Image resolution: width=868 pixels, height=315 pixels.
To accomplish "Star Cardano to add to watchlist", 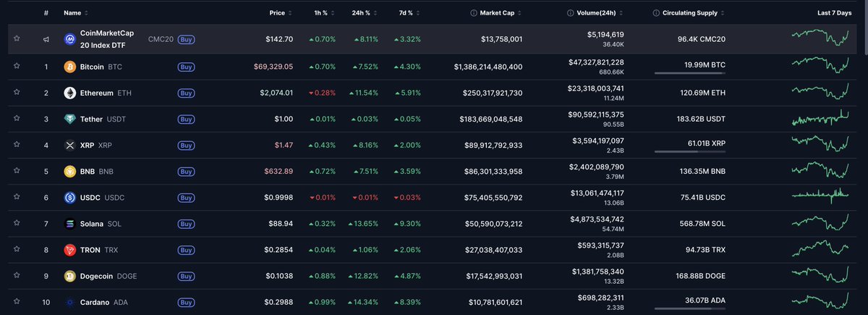I will click(x=17, y=302).
